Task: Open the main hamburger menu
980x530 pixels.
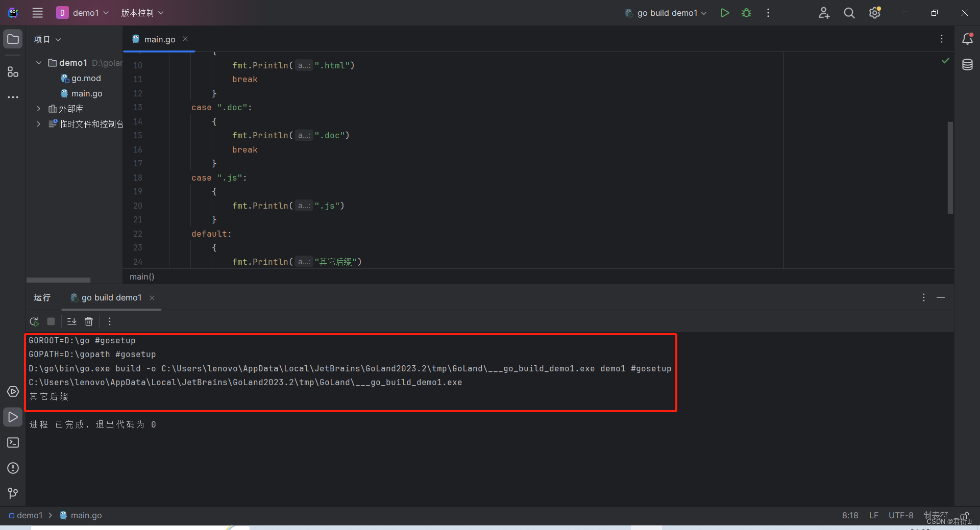Action: pos(38,13)
